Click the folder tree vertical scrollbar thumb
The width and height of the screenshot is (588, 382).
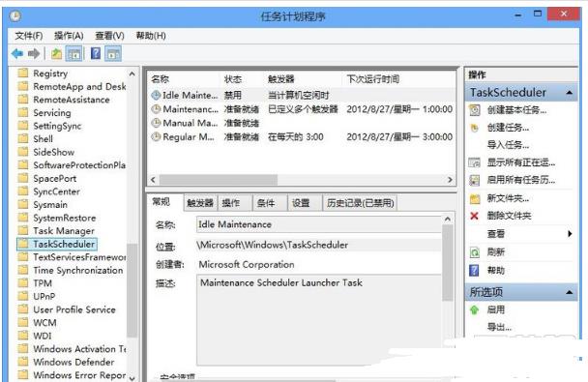pyautogui.click(x=132, y=290)
